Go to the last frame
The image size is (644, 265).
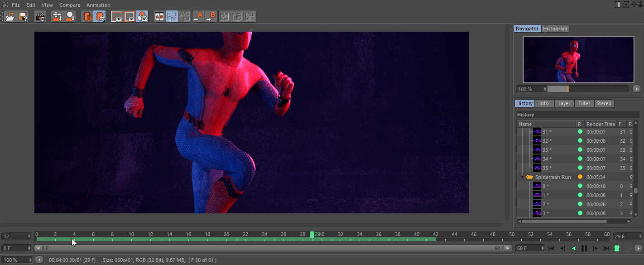coord(606,248)
